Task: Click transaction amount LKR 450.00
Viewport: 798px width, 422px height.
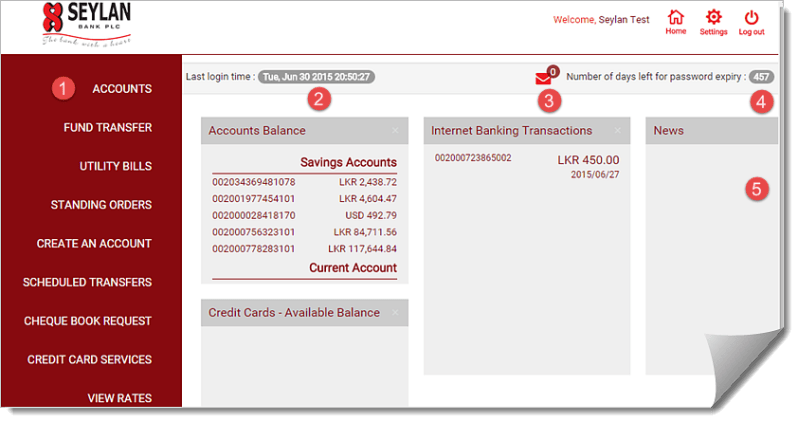Action: pyautogui.click(x=588, y=160)
